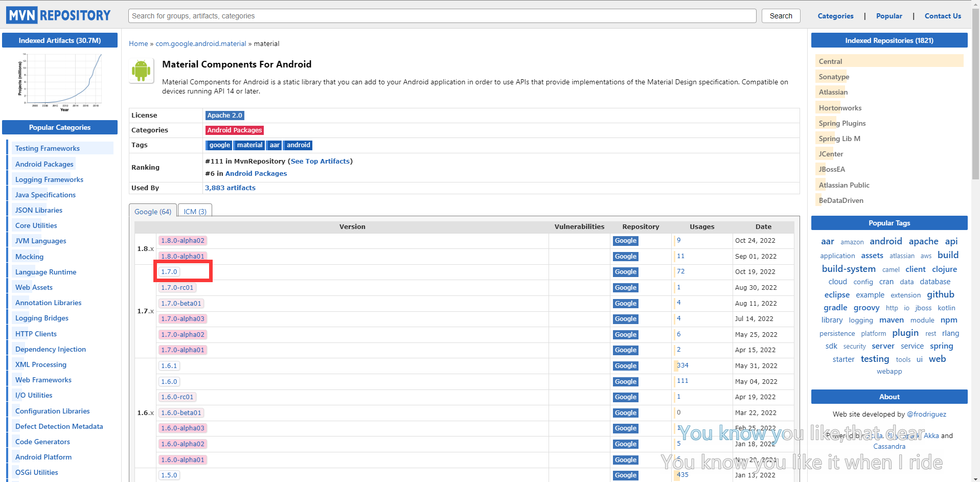The image size is (980, 482).
Task: Click the MVN Repository logo
Action: 59,15
